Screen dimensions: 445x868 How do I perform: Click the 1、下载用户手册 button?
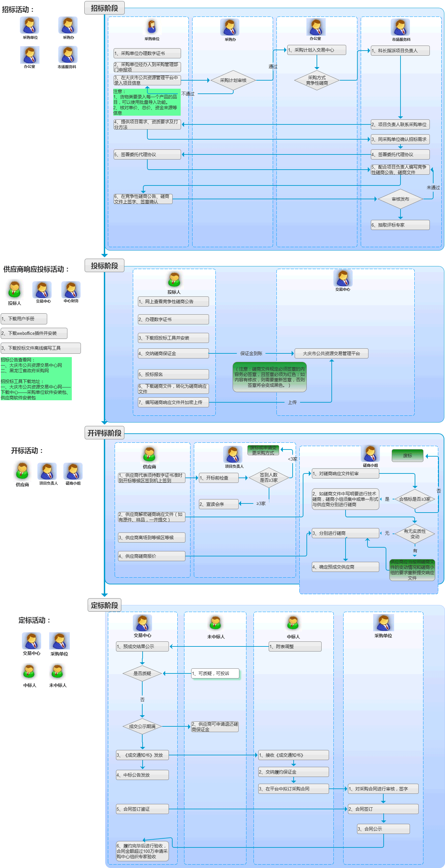24,319
